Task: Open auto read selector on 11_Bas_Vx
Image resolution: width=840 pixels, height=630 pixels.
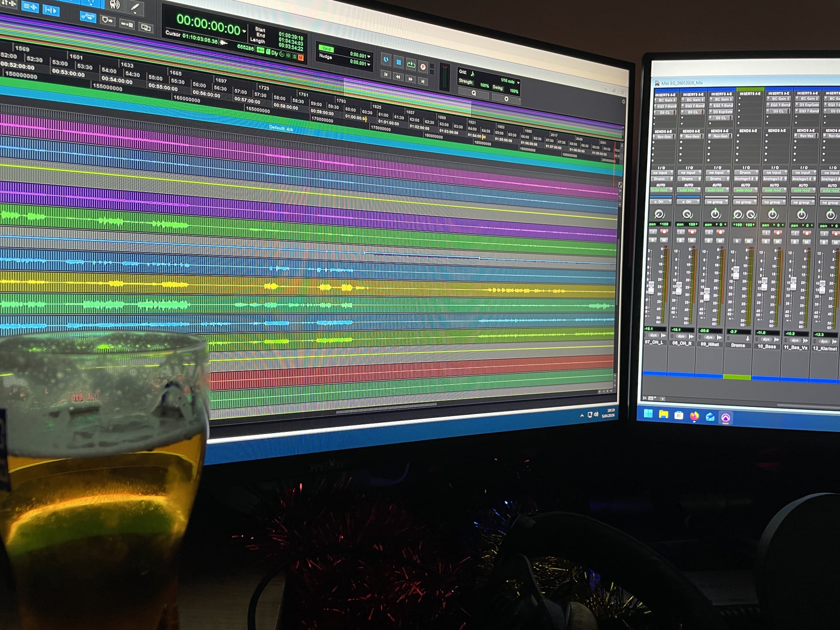Action: (802, 190)
